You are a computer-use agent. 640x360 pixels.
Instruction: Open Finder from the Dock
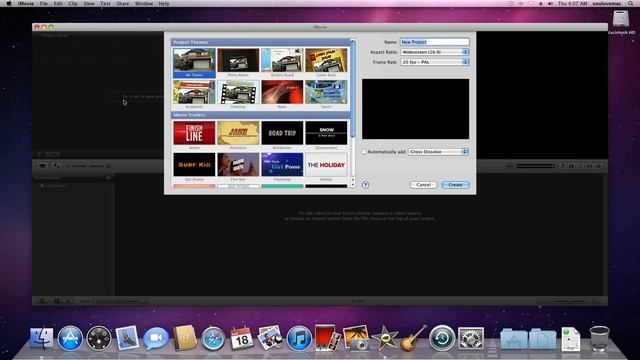(42, 338)
